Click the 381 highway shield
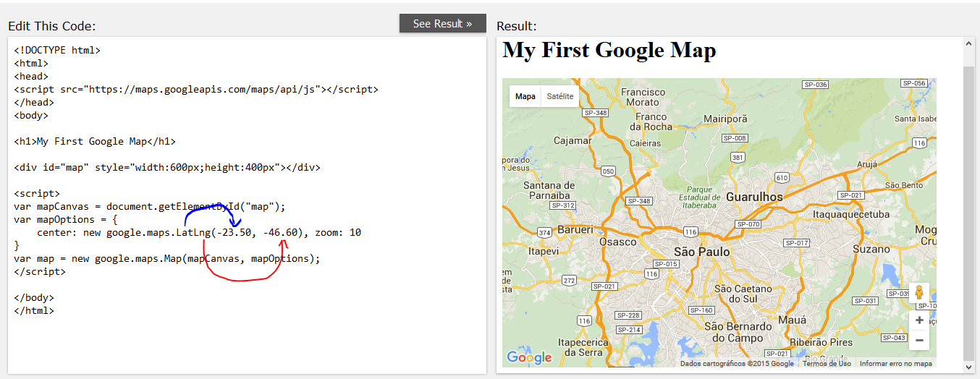Image resolution: width=980 pixels, height=379 pixels. point(738,157)
